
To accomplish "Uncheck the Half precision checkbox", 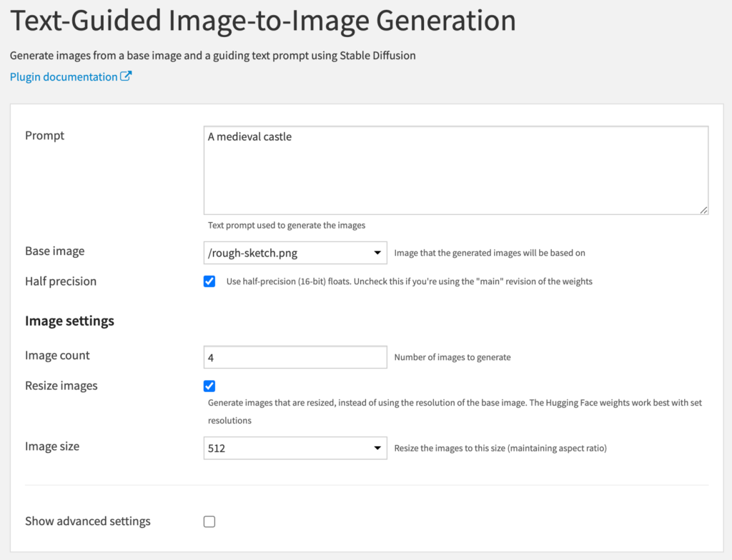I will (209, 281).
